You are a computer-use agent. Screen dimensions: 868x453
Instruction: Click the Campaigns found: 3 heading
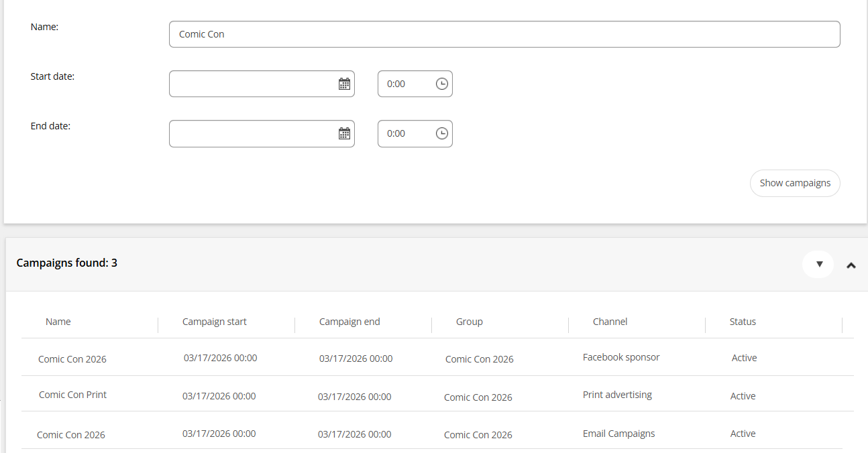(67, 263)
